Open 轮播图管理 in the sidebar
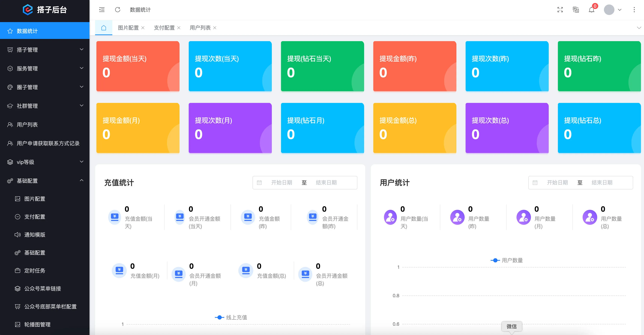The width and height of the screenshot is (644, 335). click(45, 324)
